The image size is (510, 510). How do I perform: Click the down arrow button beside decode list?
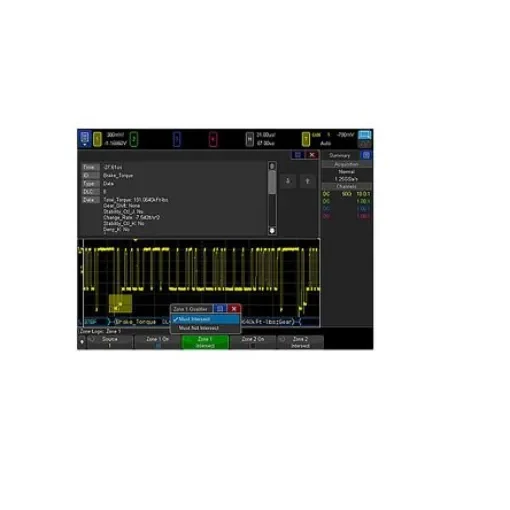pyautogui.click(x=288, y=181)
